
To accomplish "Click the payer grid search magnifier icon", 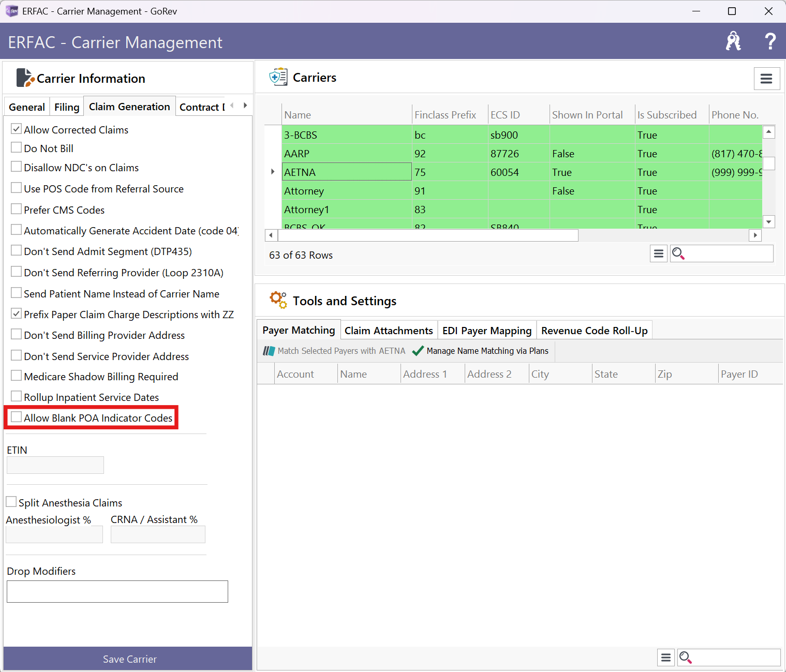I will click(686, 658).
